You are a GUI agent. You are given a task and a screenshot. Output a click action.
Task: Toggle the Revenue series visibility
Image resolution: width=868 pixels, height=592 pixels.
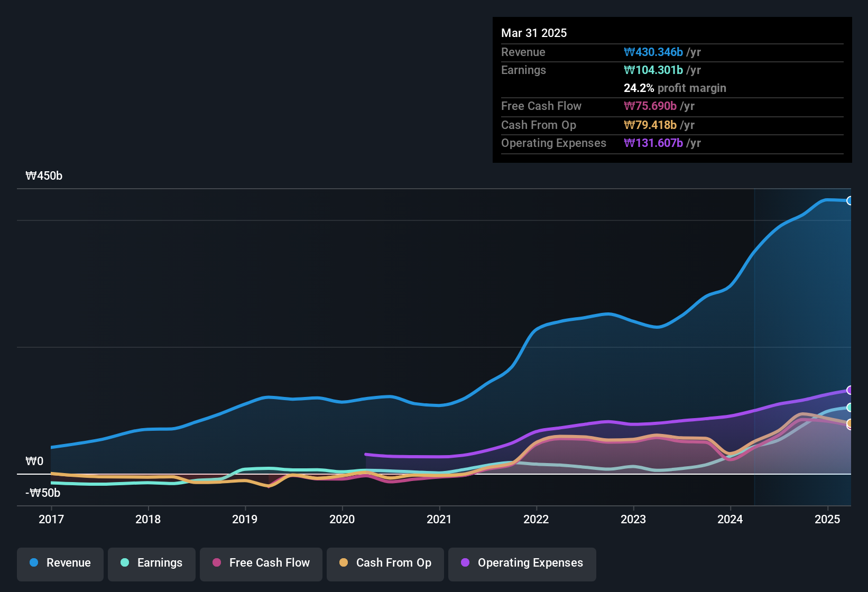pyautogui.click(x=60, y=563)
